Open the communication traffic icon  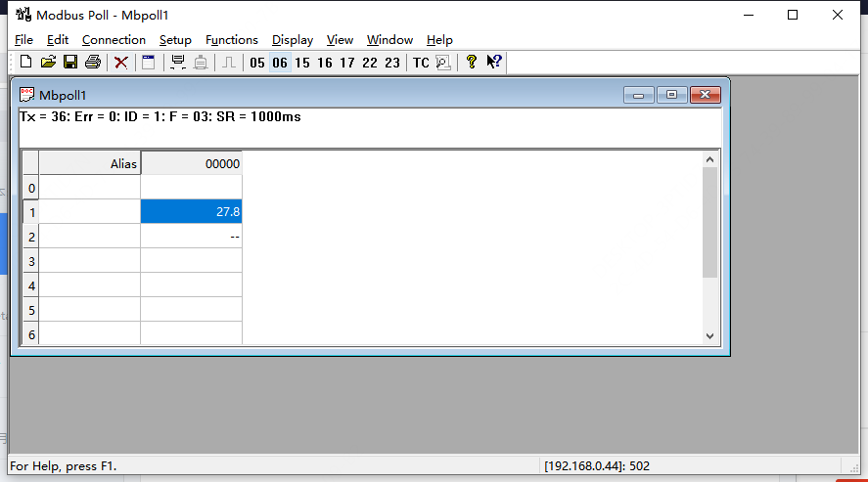point(443,62)
